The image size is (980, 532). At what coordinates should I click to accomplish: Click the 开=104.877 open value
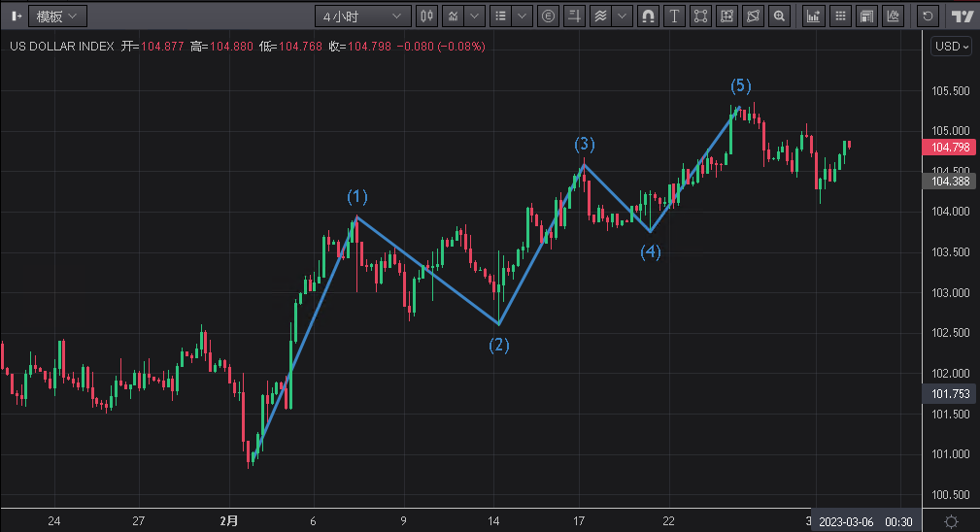(152, 47)
